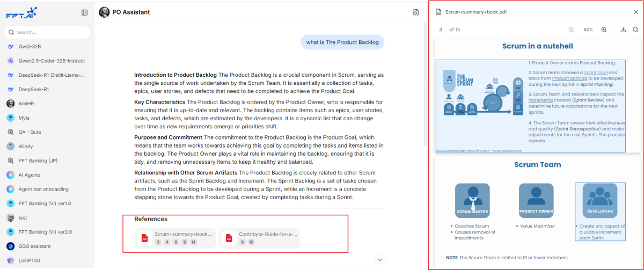The image size is (644, 270).
Task: Click the PDF page number field
Action: [441, 30]
